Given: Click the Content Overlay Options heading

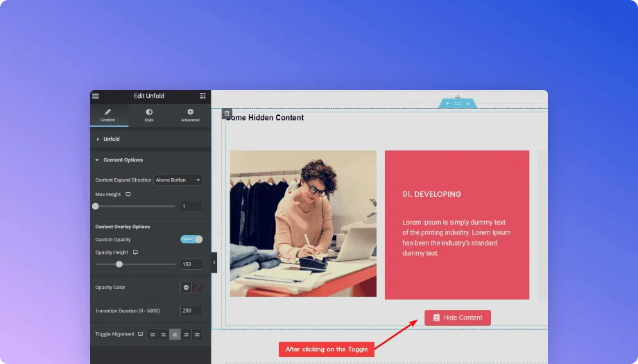Looking at the screenshot, I should tap(123, 227).
